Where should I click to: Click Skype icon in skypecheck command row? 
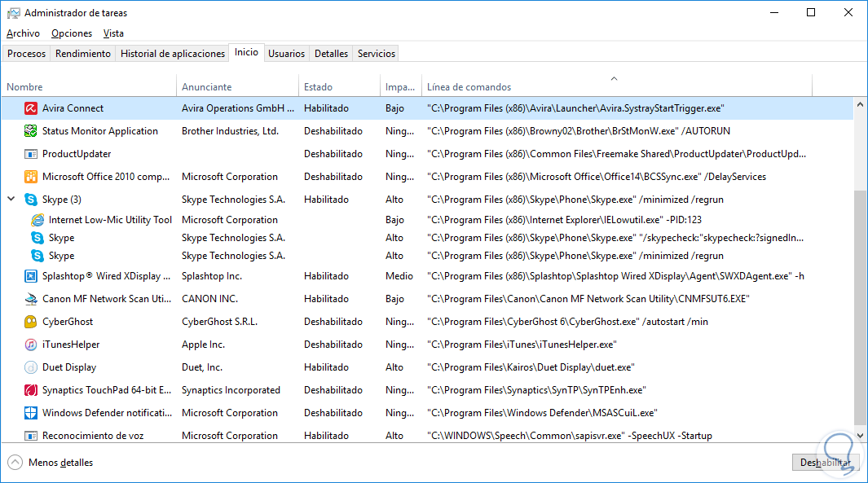[37, 238]
